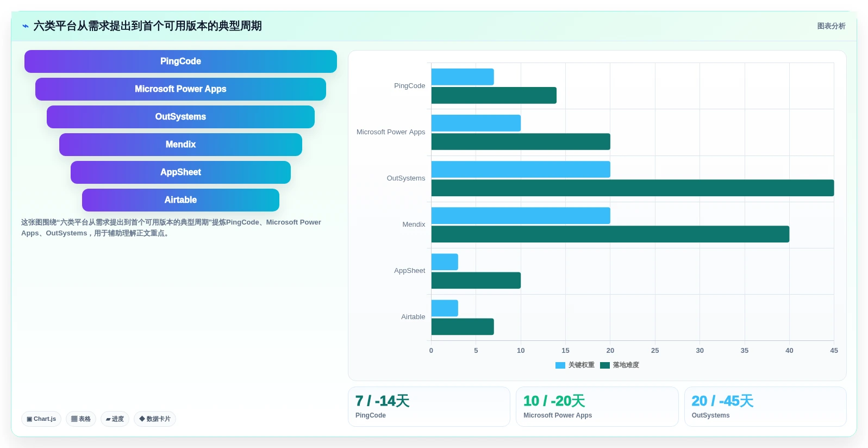This screenshot has height=448, width=868.
Task: Click Mendix dark-green bar reaching 40
Action: click(610, 234)
